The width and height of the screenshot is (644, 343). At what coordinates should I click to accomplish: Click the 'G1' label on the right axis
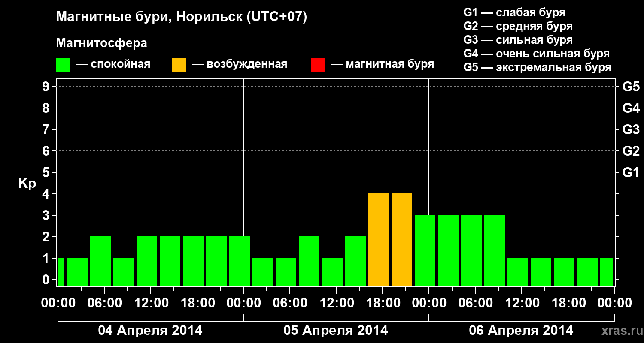(x=631, y=172)
